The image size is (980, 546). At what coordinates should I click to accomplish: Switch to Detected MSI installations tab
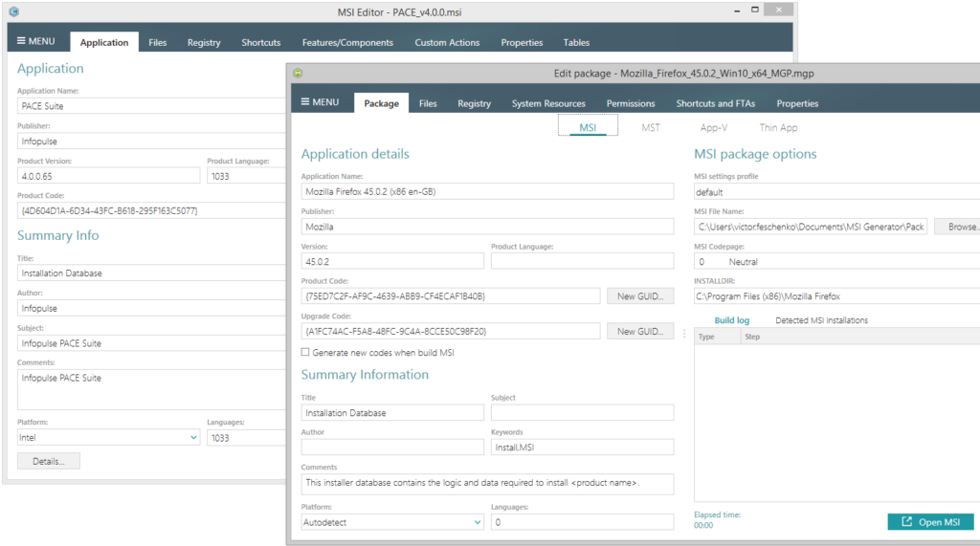point(821,320)
